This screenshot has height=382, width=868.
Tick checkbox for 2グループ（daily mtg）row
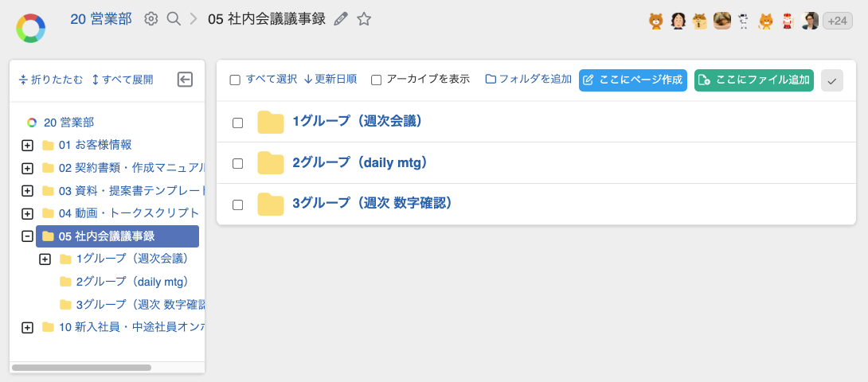click(x=237, y=163)
